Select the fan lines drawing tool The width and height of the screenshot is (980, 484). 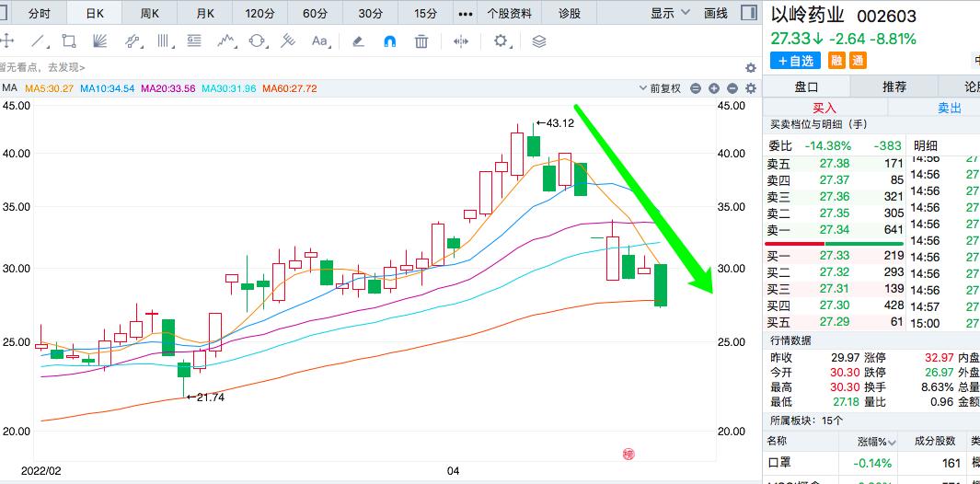coord(101,40)
